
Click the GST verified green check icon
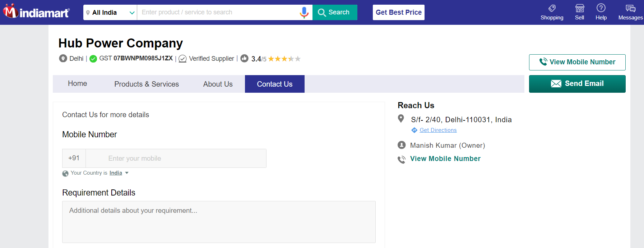[x=93, y=59]
